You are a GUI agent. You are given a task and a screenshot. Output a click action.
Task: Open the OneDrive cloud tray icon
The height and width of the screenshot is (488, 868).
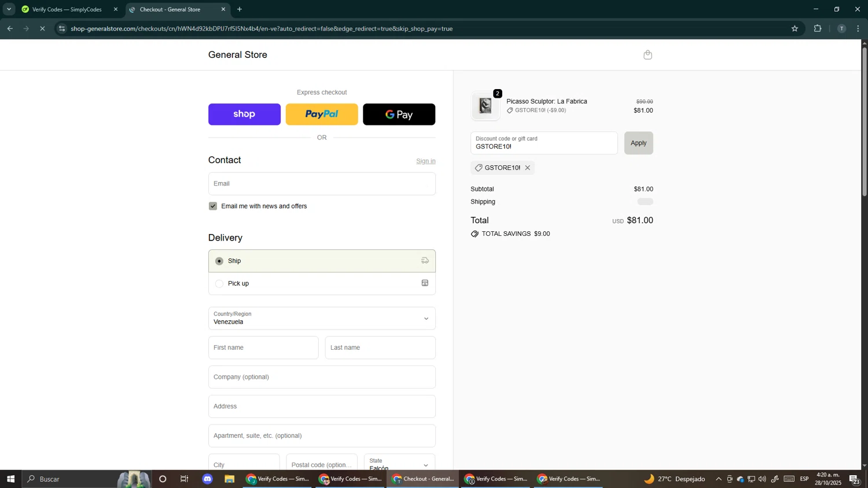[740, 479]
